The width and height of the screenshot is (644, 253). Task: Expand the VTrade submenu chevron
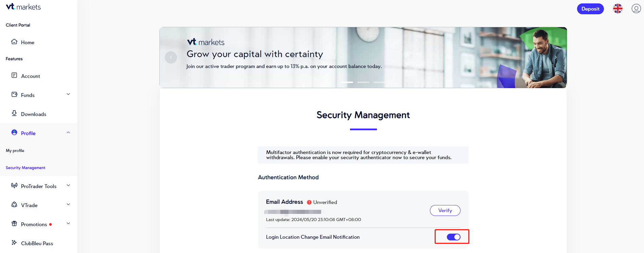click(68, 204)
